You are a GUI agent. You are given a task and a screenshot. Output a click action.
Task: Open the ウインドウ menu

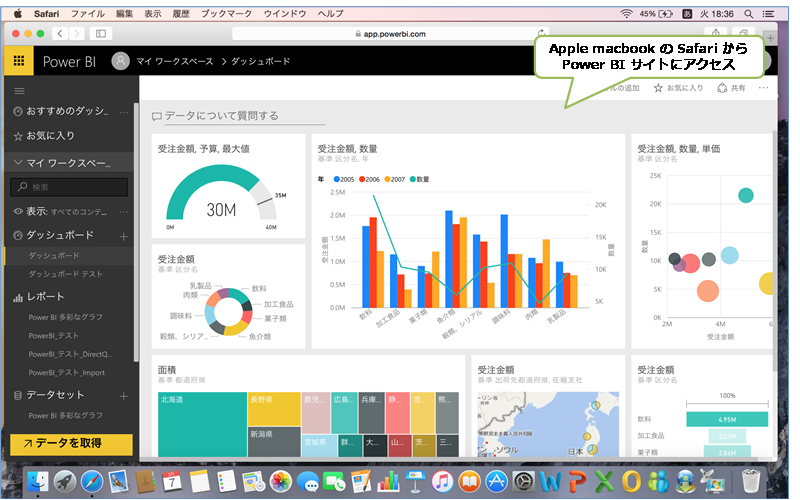pyautogui.click(x=285, y=14)
